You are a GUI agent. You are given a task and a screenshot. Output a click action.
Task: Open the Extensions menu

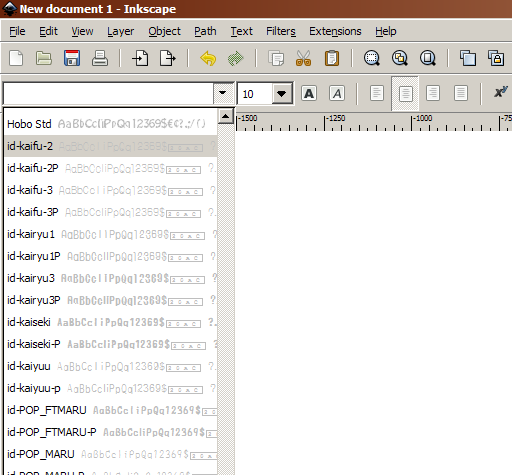pos(335,31)
